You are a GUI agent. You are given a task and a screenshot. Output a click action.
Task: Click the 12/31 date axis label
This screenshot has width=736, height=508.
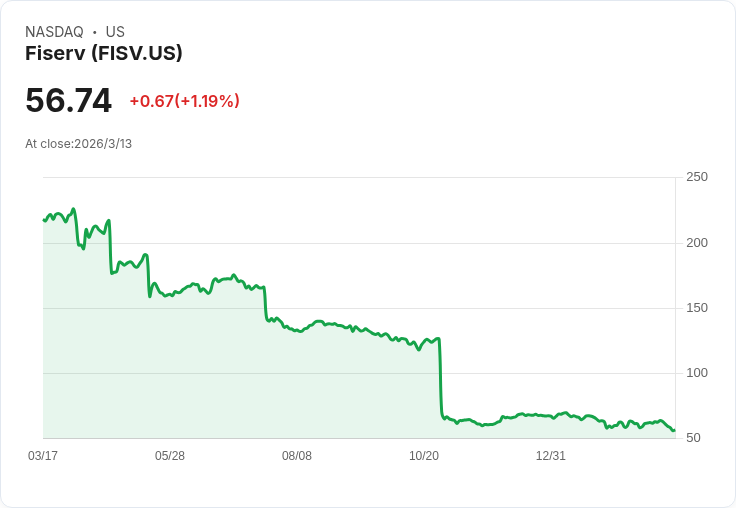[551, 455]
